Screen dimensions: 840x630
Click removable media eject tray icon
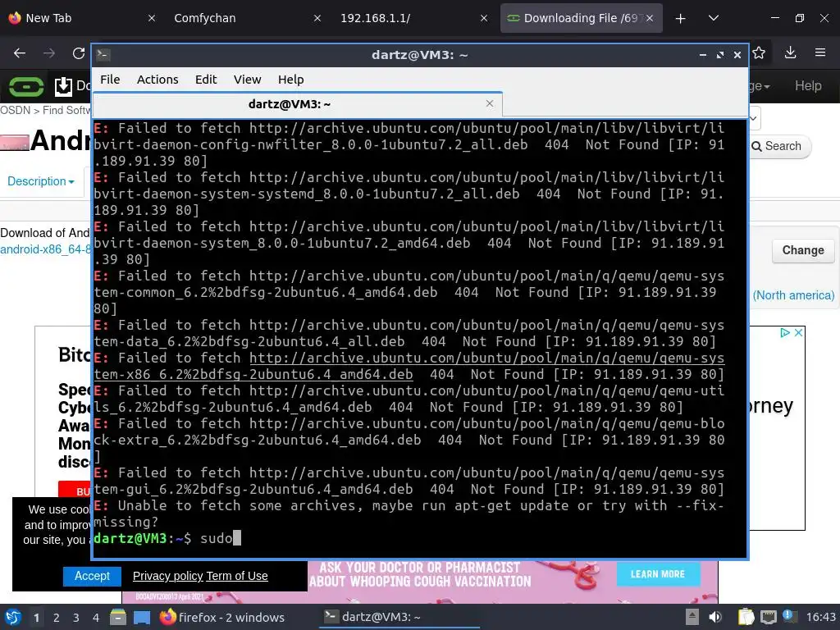692,617
